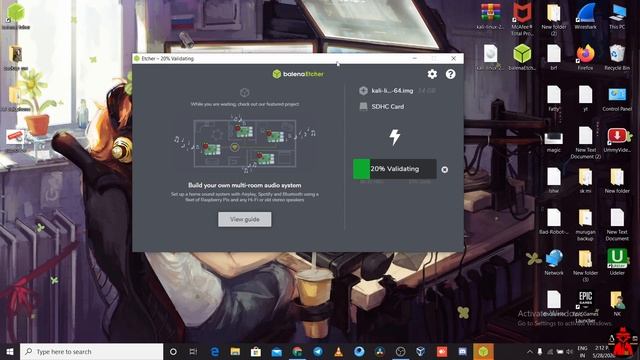Open New Text Document (2) on desktop
Viewport: 640px width, 360px height.
tap(585, 142)
